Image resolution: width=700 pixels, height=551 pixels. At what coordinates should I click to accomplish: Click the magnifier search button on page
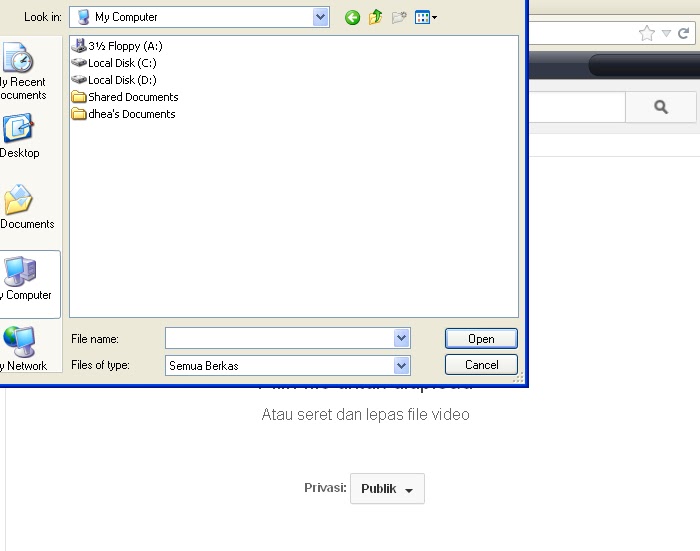[x=661, y=107]
